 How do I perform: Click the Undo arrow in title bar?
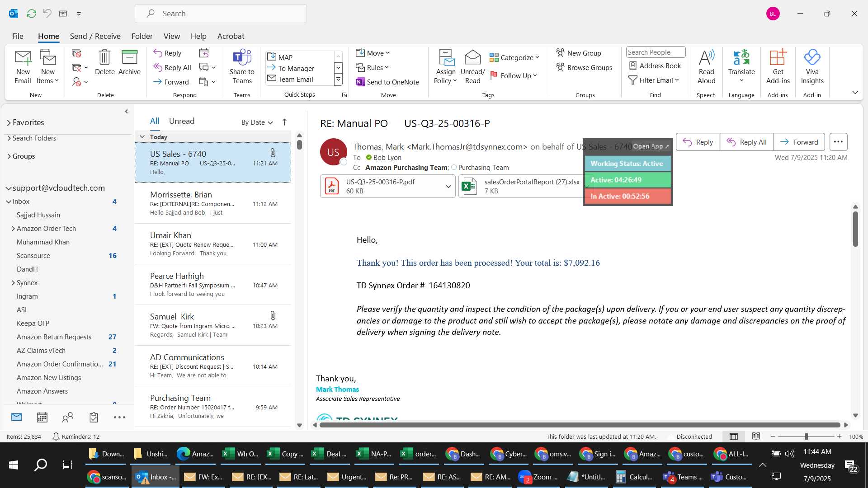point(47,14)
